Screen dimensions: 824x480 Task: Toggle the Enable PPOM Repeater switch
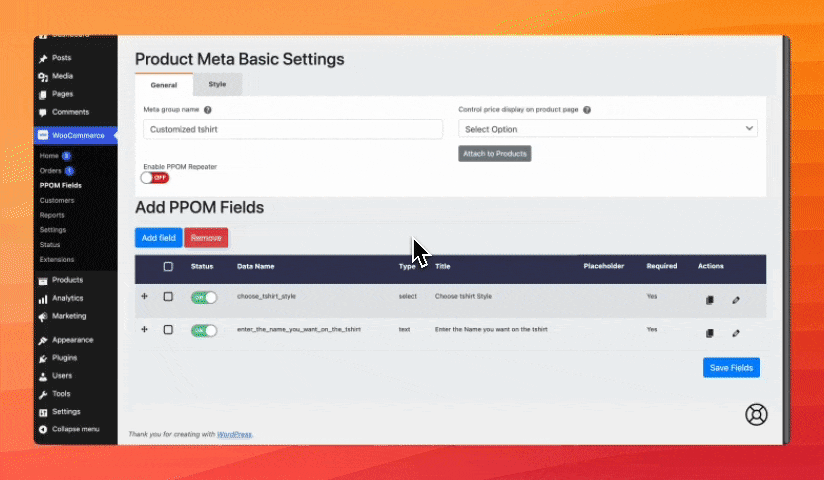[154, 178]
